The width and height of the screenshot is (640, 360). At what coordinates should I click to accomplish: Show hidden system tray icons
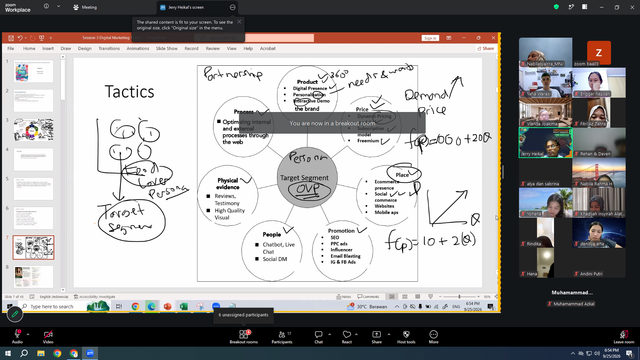pyautogui.click(x=573, y=353)
